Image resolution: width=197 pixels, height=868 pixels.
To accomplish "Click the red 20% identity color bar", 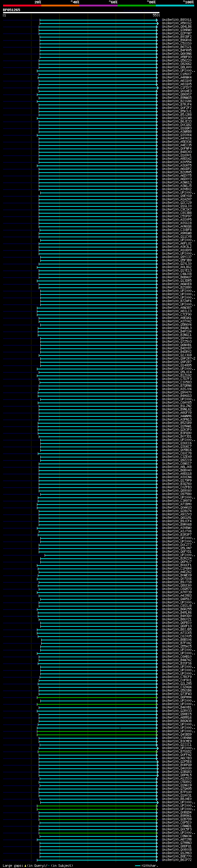I will [22, 6].
